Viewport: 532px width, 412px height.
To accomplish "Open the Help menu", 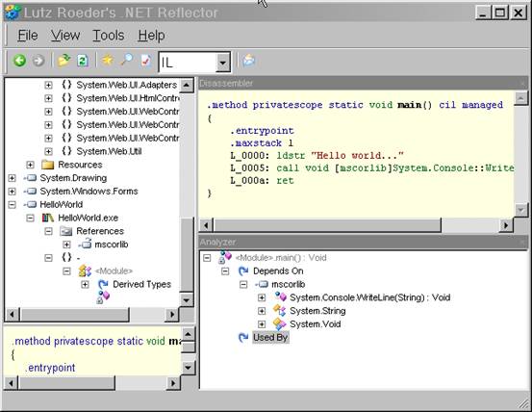I will [151, 36].
